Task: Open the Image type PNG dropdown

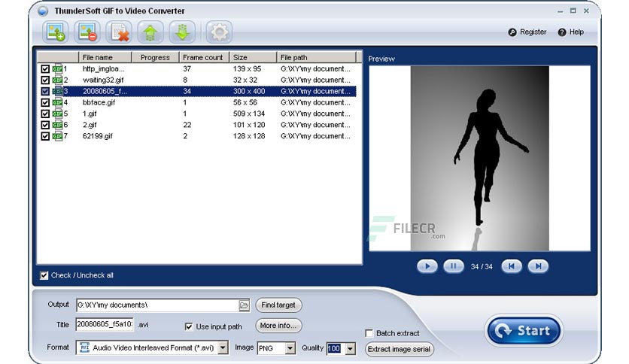Action: tap(290, 348)
